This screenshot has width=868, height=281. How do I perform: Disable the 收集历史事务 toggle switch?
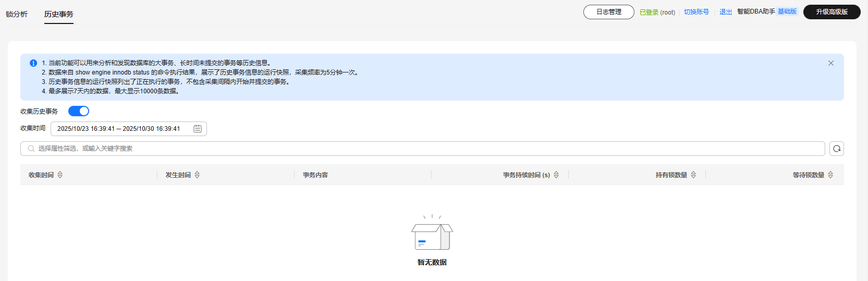[79, 111]
